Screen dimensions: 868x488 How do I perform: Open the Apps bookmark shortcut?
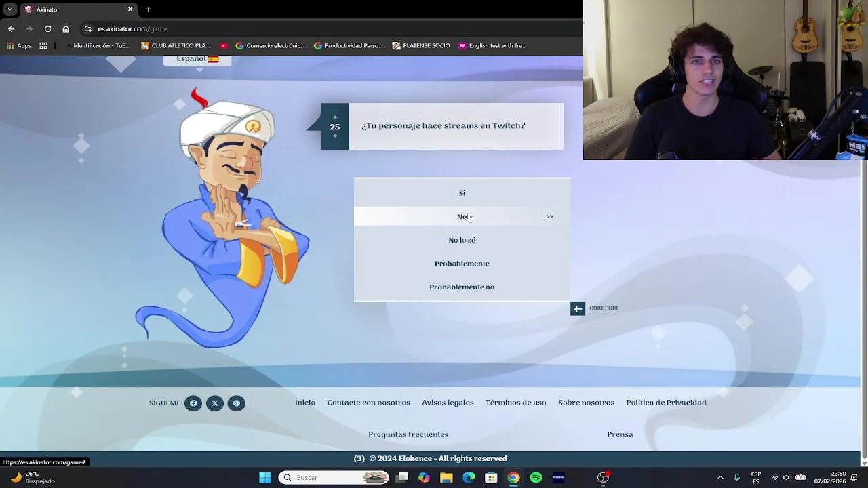click(19, 46)
